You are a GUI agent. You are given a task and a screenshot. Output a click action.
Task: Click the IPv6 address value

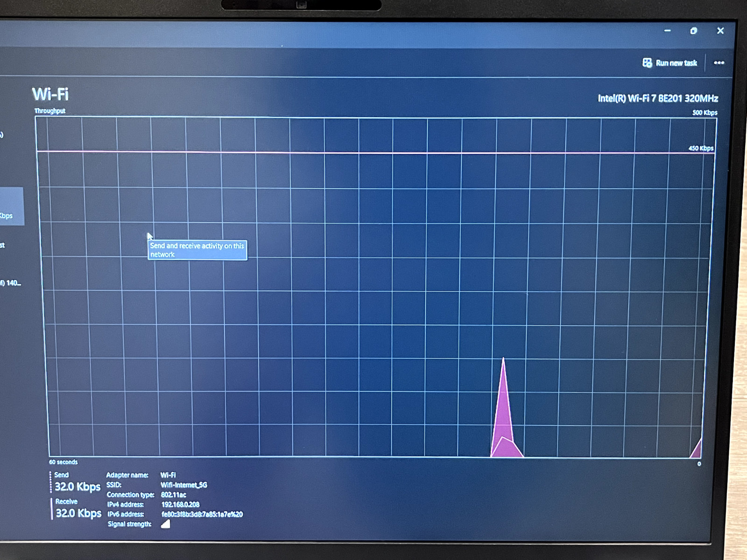coord(202,514)
